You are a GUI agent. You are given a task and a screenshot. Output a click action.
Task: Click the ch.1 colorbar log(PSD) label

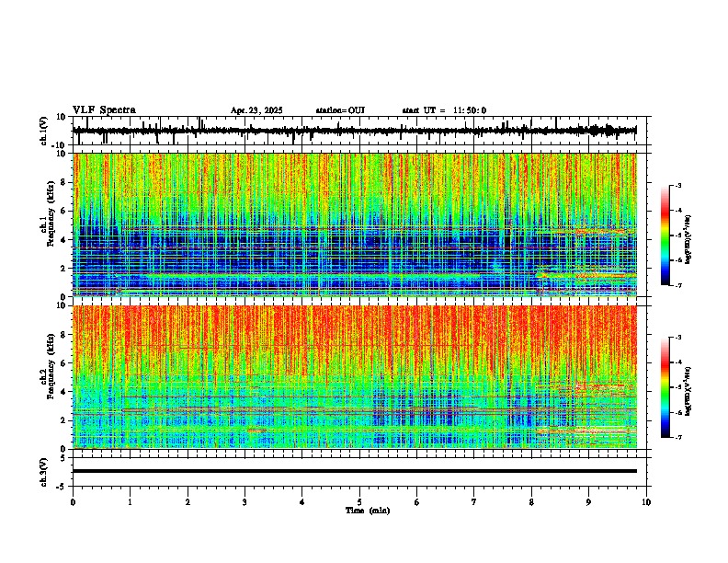tap(688, 240)
